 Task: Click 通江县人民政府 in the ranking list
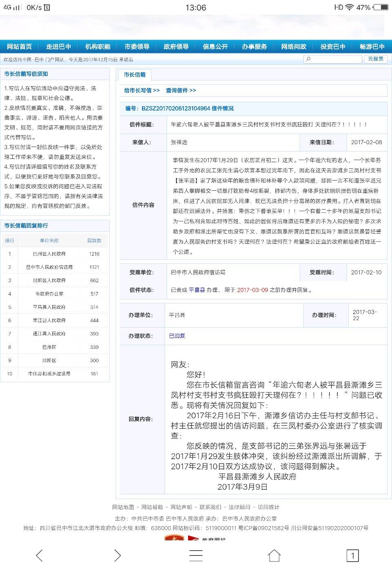pyautogui.click(x=49, y=334)
